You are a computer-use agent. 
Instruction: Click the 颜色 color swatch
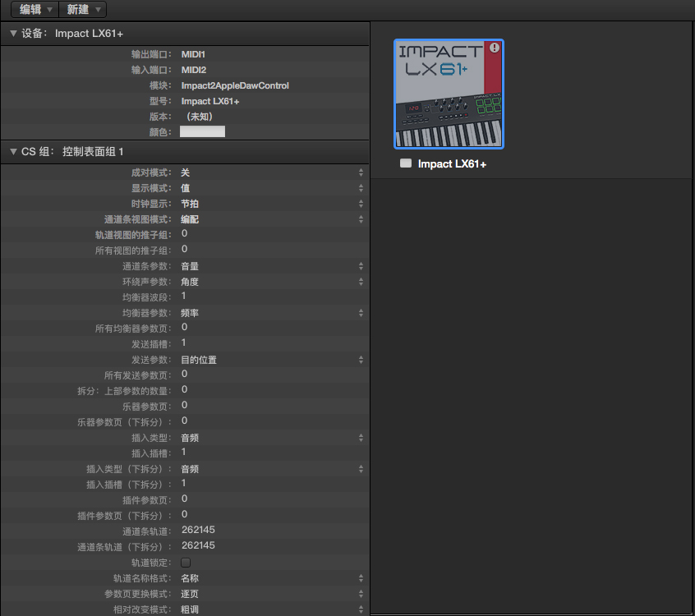click(202, 131)
